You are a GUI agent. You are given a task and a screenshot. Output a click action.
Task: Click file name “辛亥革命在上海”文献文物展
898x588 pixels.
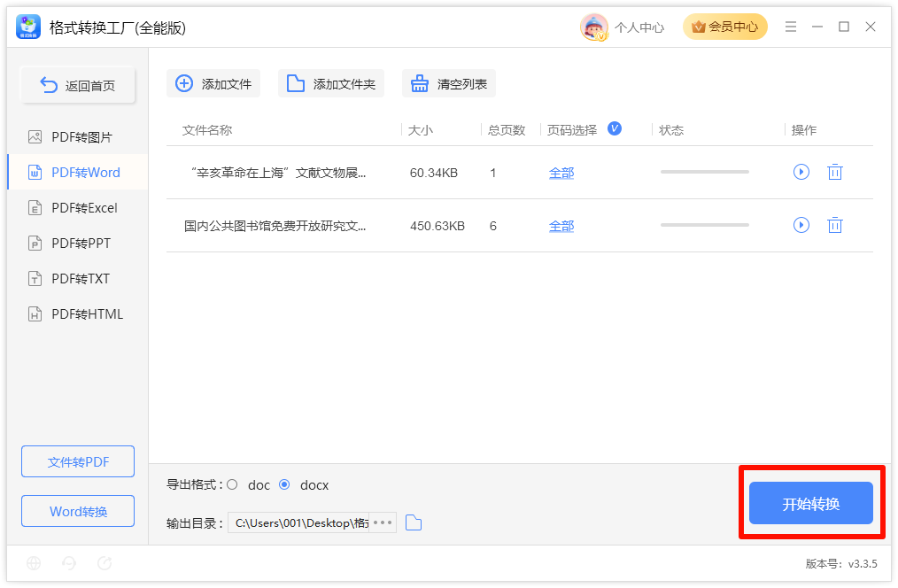277,173
